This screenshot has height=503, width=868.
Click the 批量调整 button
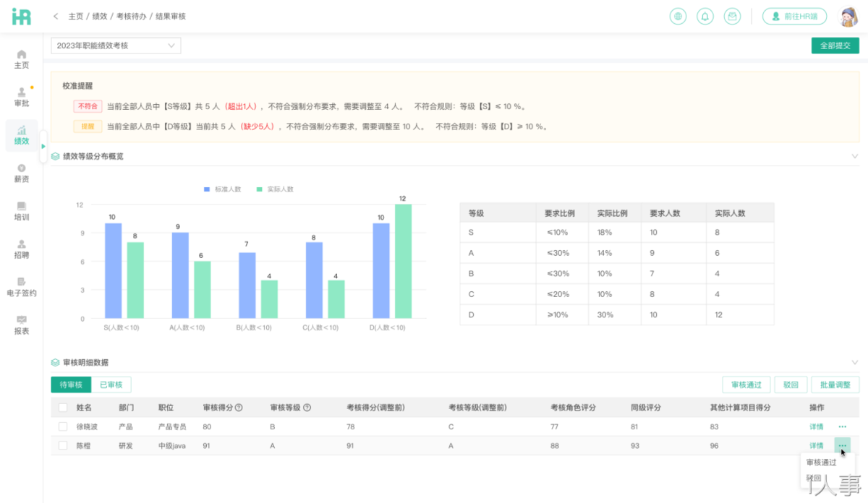tap(835, 384)
